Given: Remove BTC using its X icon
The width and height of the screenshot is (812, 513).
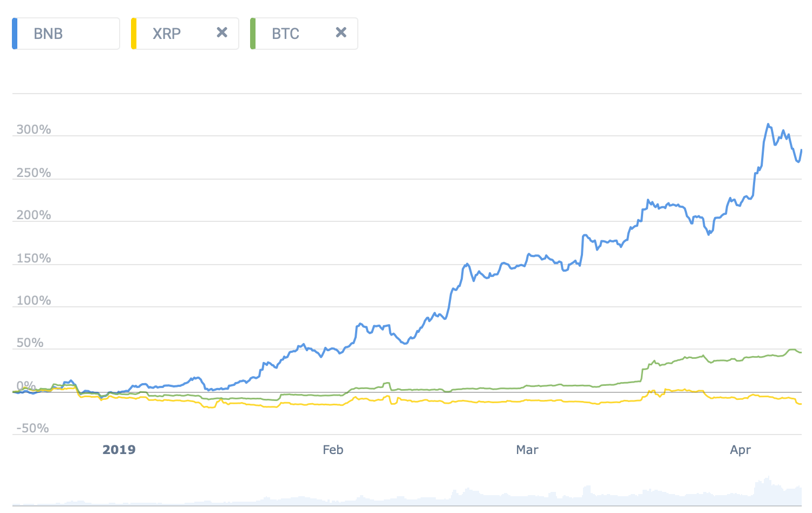Looking at the screenshot, I should pyautogui.click(x=341, y=33).
